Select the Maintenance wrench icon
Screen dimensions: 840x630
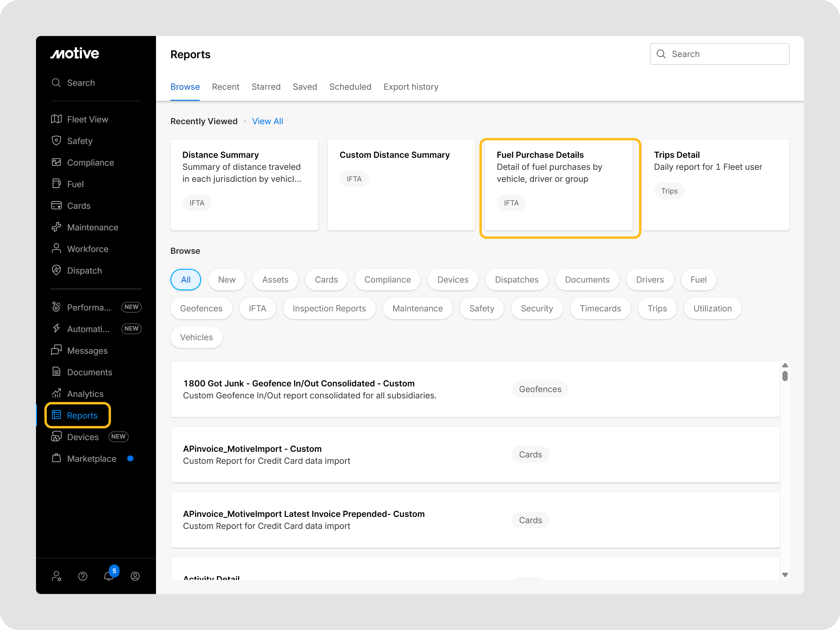(x=56, y=227)
